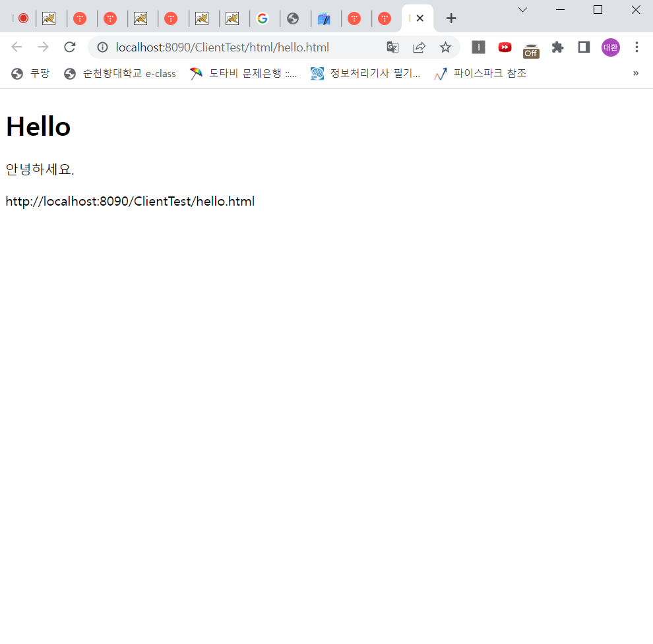The height and width of the screenshot is (644, 653).
Task: Open the Extensions puzzle menu
Action: (x=557, y=47)
